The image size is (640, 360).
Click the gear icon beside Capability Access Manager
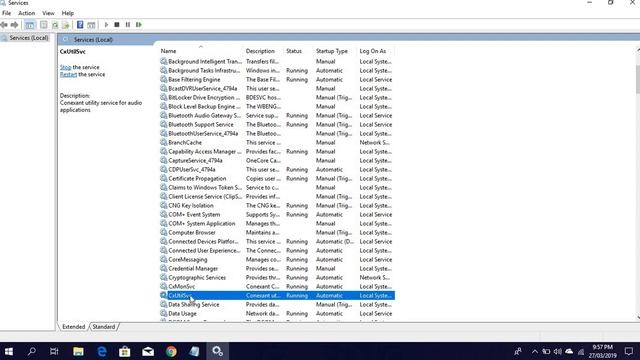point(164,151)
